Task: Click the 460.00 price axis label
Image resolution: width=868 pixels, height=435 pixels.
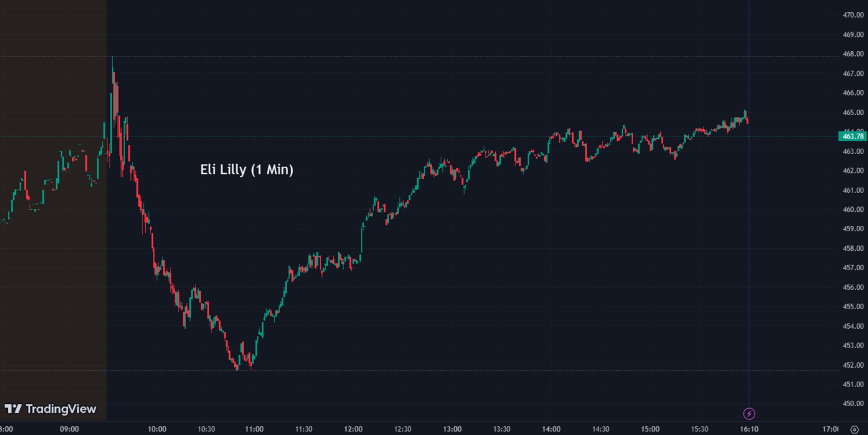Action: pyautogui.click(x=852, y=209)
